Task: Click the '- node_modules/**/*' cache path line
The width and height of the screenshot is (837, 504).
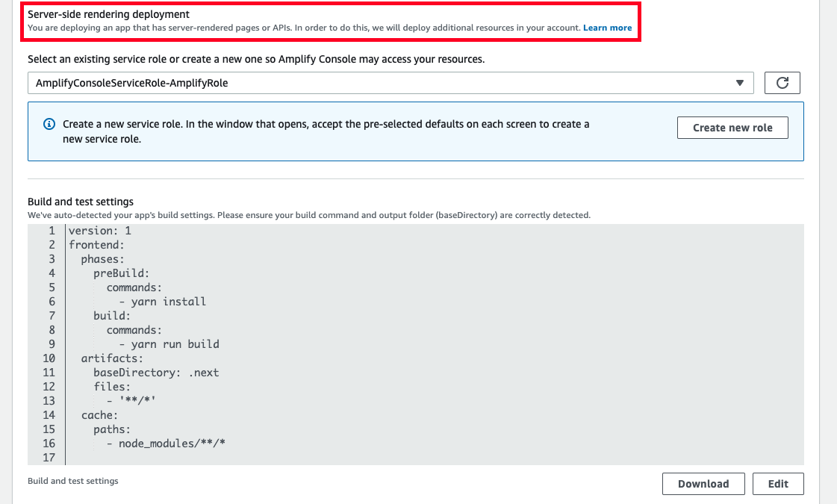Action: (166, 443)
